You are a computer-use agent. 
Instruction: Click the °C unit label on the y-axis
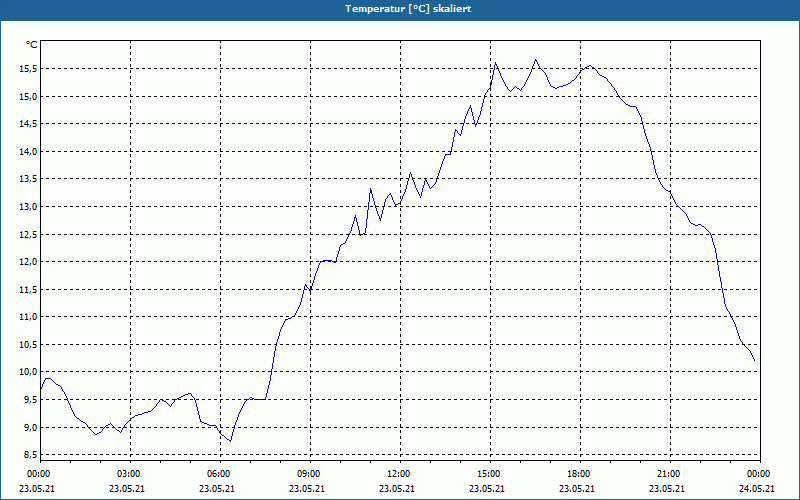coord(32,45)
